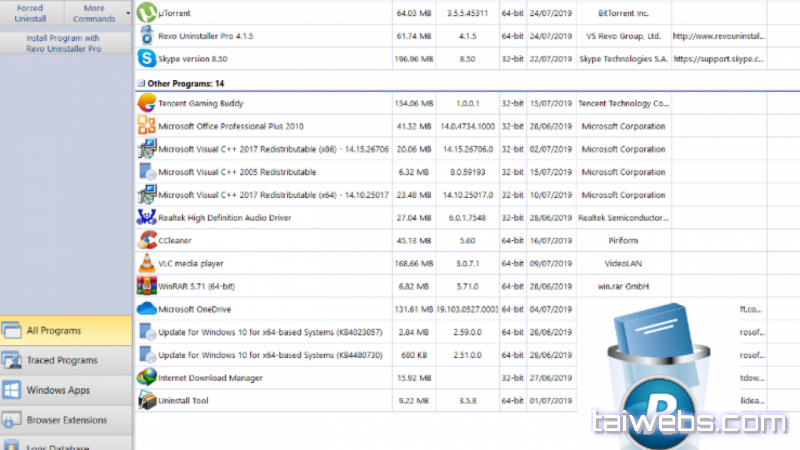This screenshot has width=800, height=450.
Task: Open the Traced Programs section
Action: point(66,360)
